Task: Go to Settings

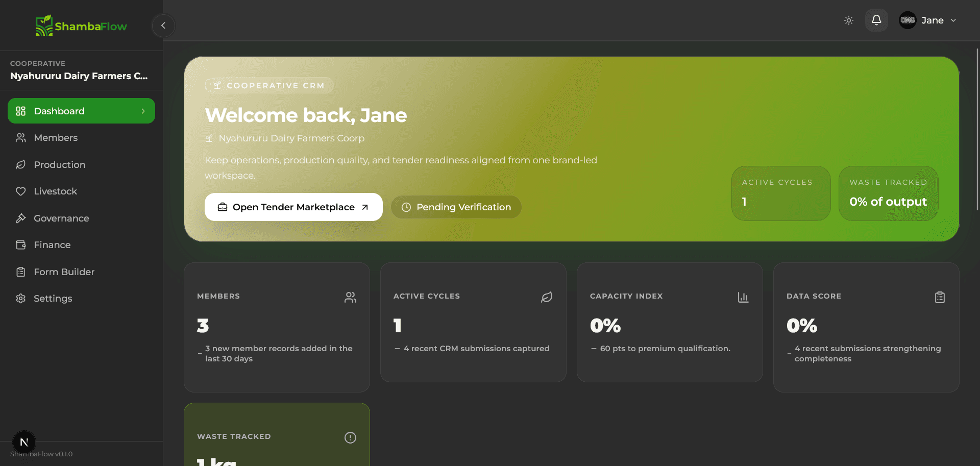Action: tap(81, 299)
